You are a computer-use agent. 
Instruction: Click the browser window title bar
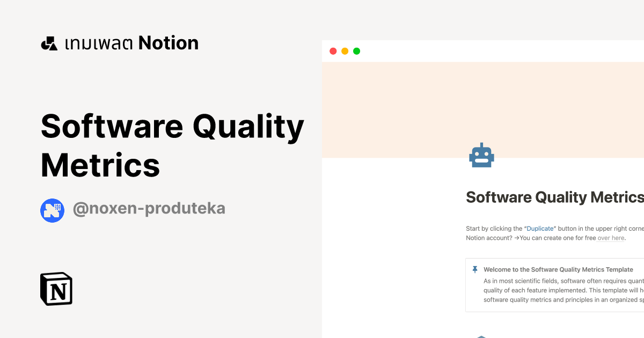[483, 51]
